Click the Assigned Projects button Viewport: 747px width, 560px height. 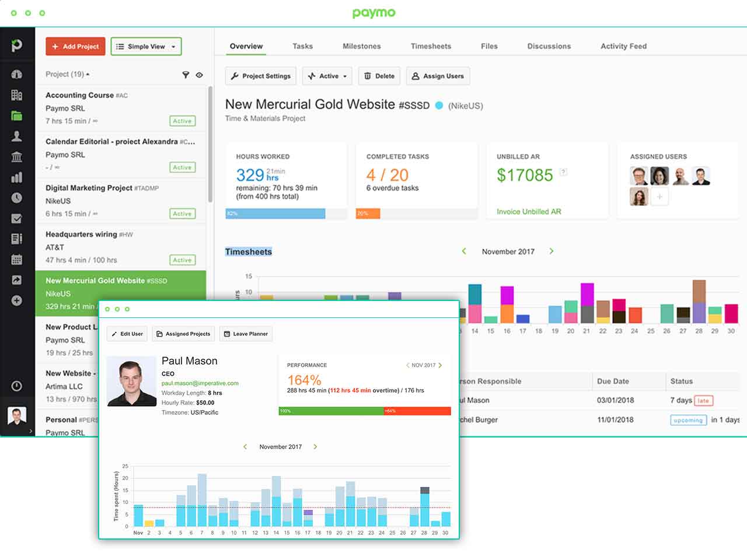pos(183,334)
